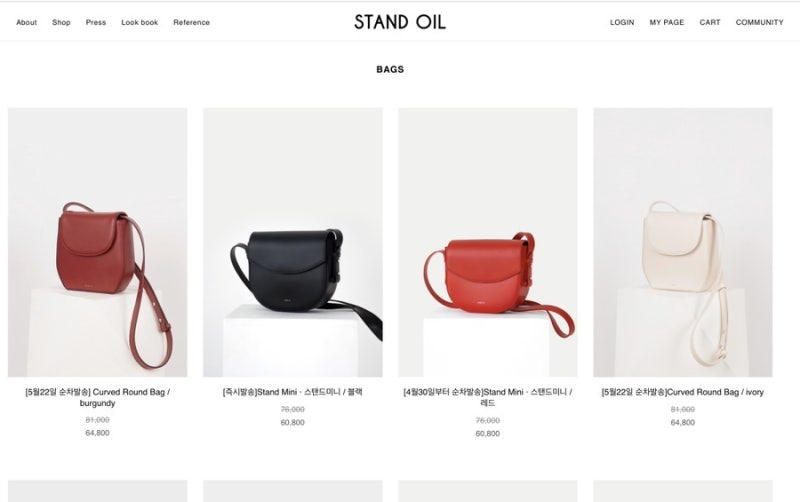This screenshot has width=800, height=502.
Task: Open the ivory Curved Round Bag image
Action: click(683, 242)
